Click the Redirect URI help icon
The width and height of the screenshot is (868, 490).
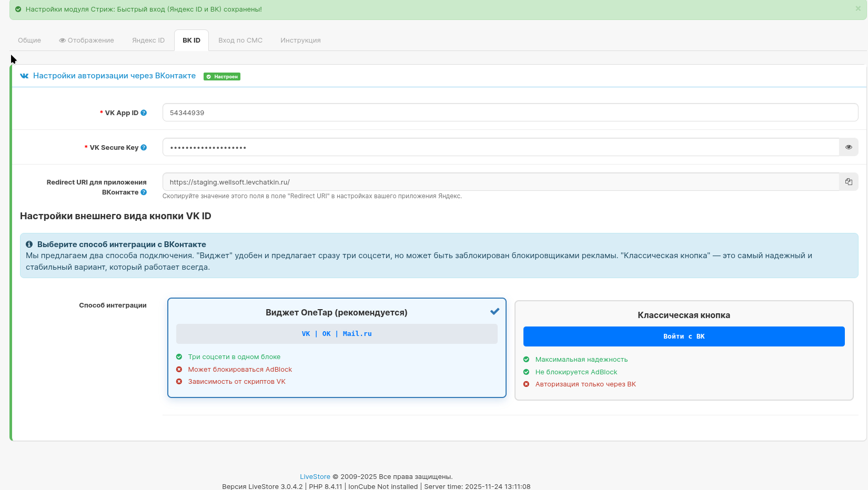pyautogui.click(x=144, y=192)
